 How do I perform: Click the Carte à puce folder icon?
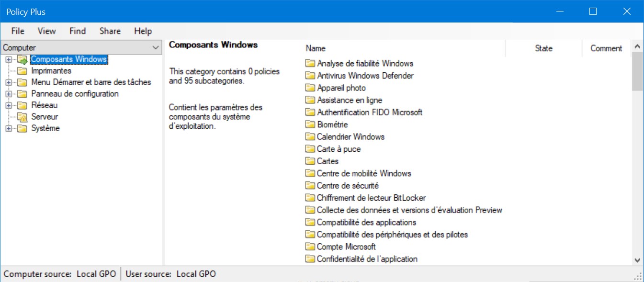coord(310,149)
